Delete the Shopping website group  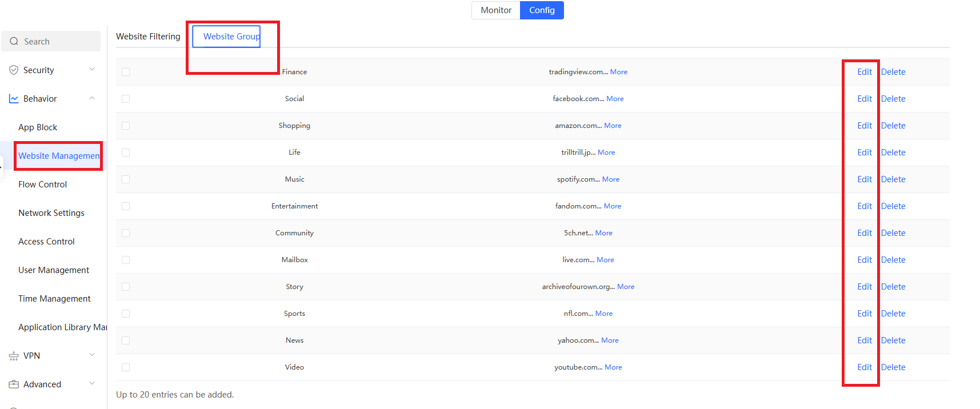(893, 126)
